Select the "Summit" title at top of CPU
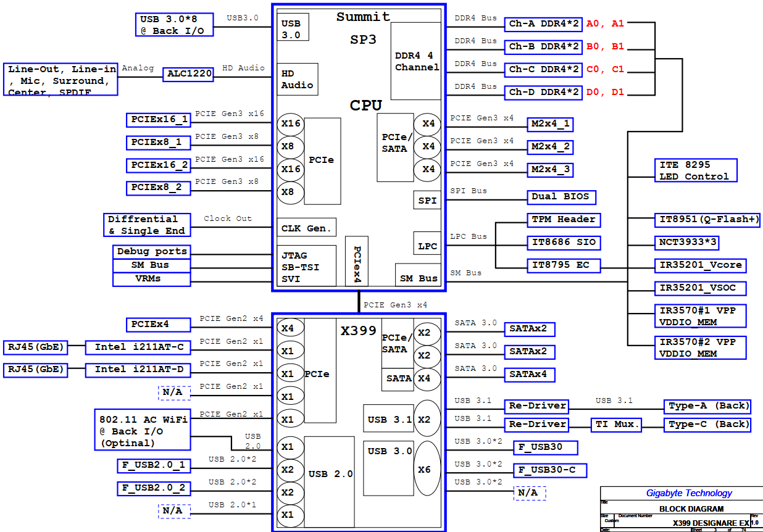The height and width of the screenshot is (532, 763). [x=363, y=17]
